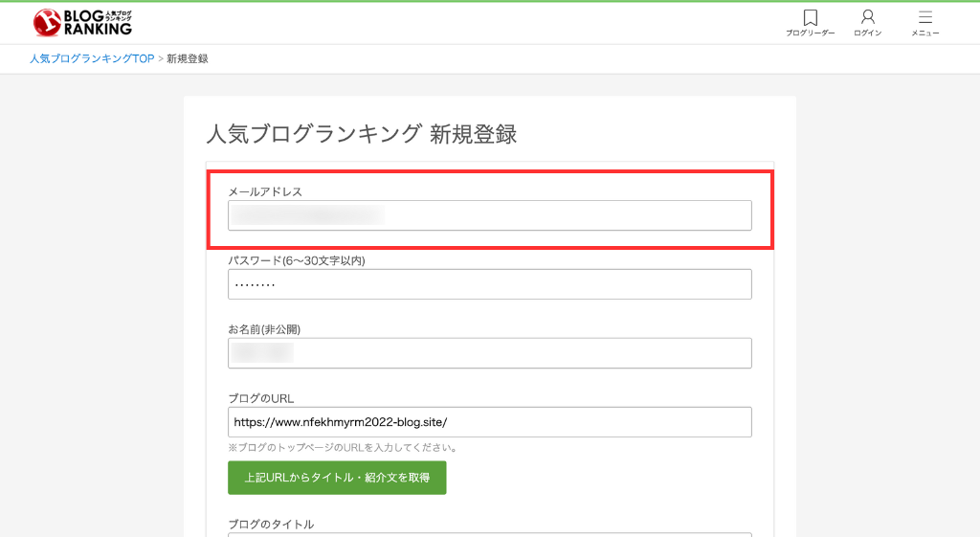This screenshot has width=980, height=537.
Task: Click the お名前(非公開) label
Action: 264,329
